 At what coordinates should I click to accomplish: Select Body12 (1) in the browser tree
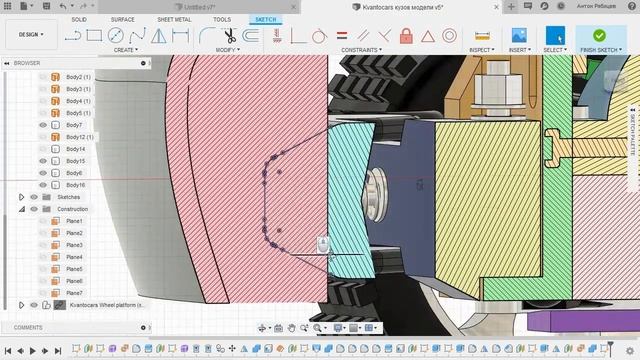pos(80,137)
